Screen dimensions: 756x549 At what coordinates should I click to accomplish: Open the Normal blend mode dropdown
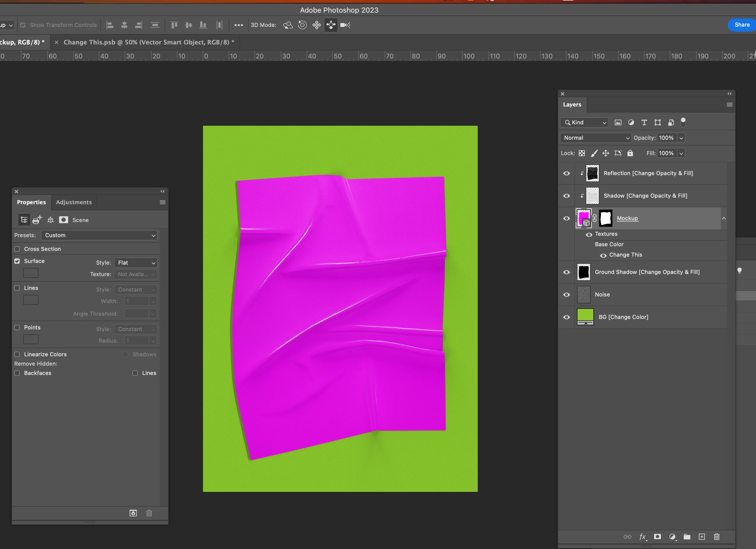point(595,138)
